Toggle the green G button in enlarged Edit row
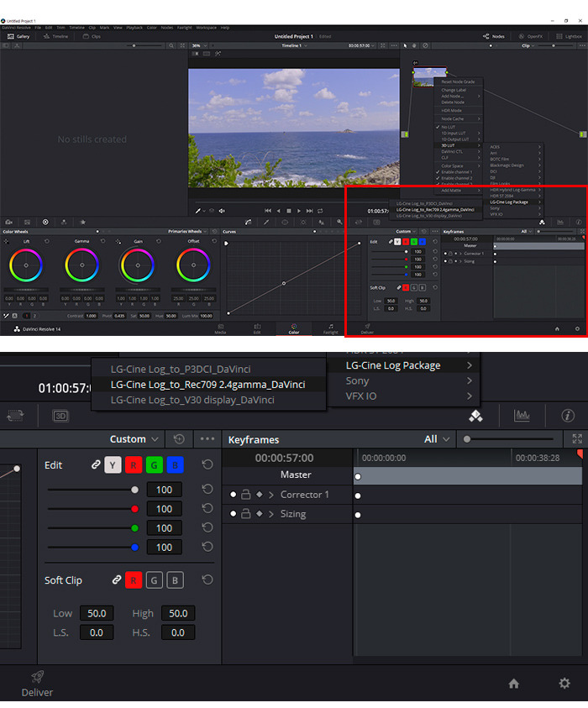The height and width of the screenshot is (708, 588). (154, 464)
